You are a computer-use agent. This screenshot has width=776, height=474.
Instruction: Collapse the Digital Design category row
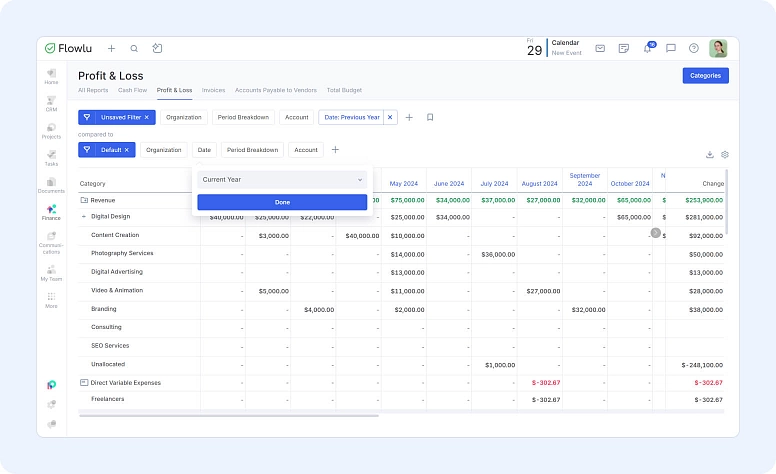click(84, 216)
